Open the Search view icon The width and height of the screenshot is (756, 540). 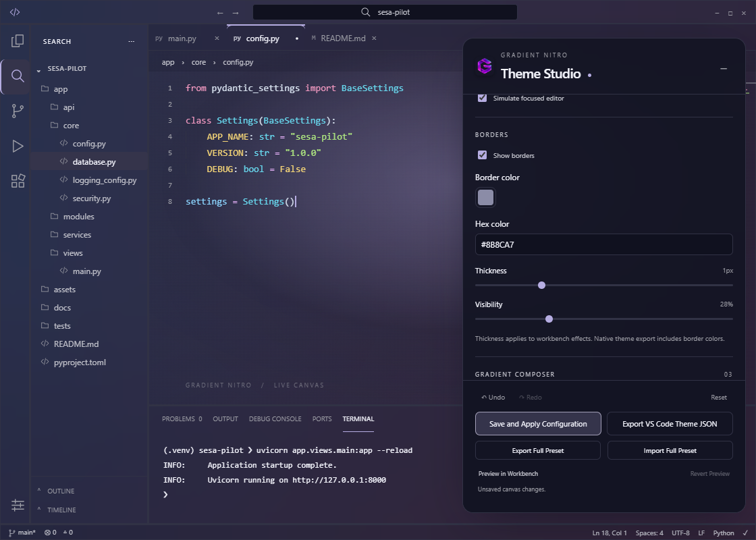[18, 76]
